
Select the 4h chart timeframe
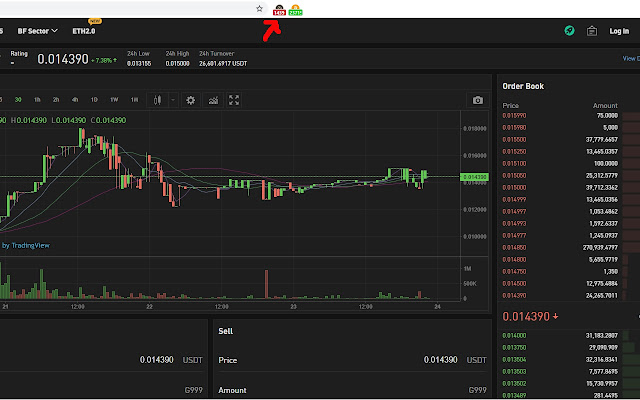point(75,100)
